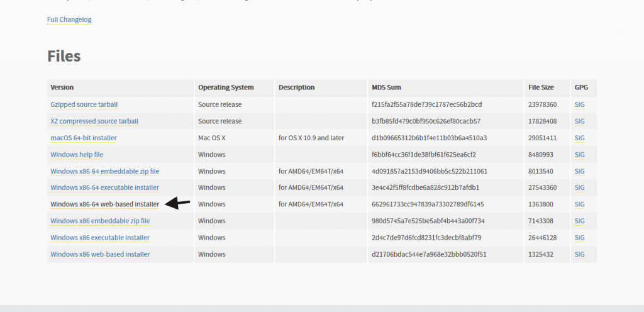Download Windows x86-64 embeddable zip file
This screenshot has width=644, height=312.
(105, 171)
